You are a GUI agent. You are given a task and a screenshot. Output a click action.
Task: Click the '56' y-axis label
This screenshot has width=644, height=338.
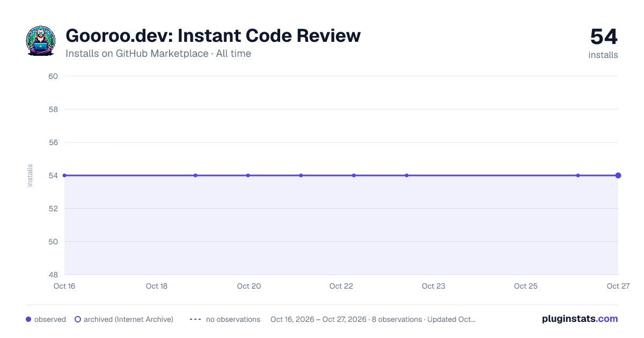point(53,143)
